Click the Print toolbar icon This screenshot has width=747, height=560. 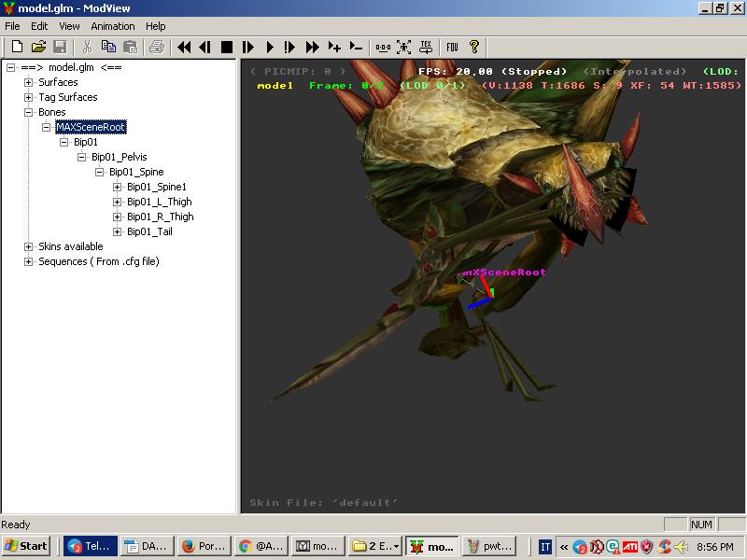pyautogui.click(x=157, y=47)
